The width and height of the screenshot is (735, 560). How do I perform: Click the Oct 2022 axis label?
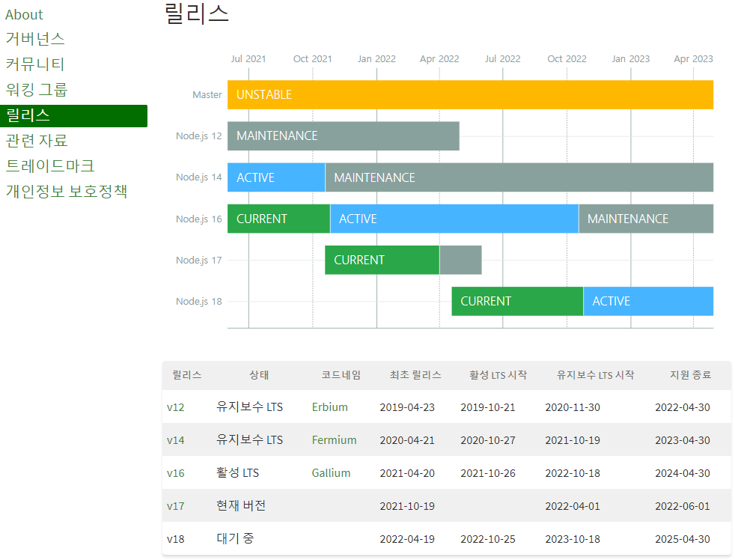point(567,58)
